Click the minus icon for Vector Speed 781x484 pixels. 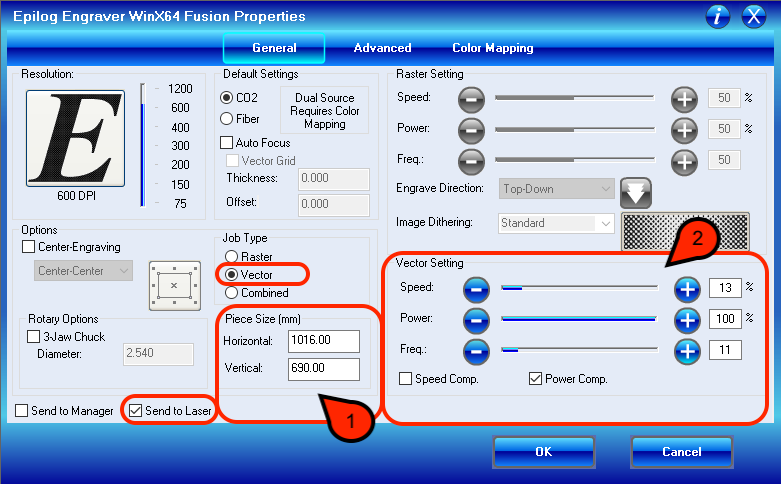coord(477,289)
